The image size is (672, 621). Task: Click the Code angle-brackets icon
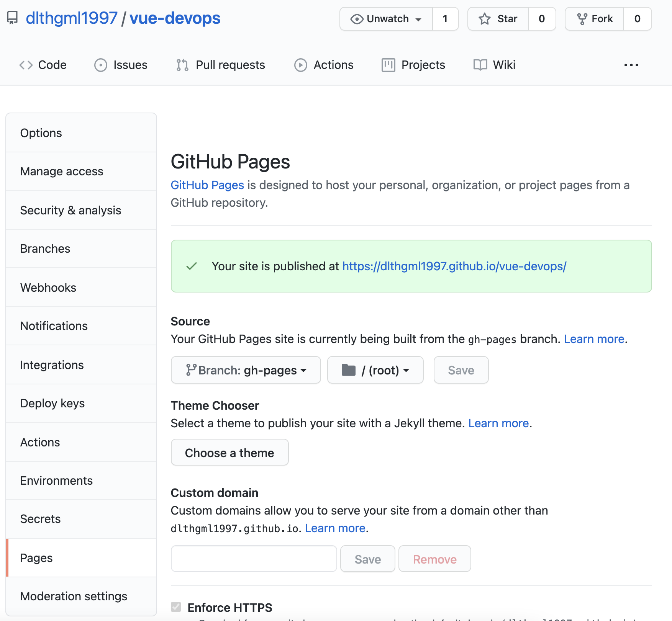[26, 65]
